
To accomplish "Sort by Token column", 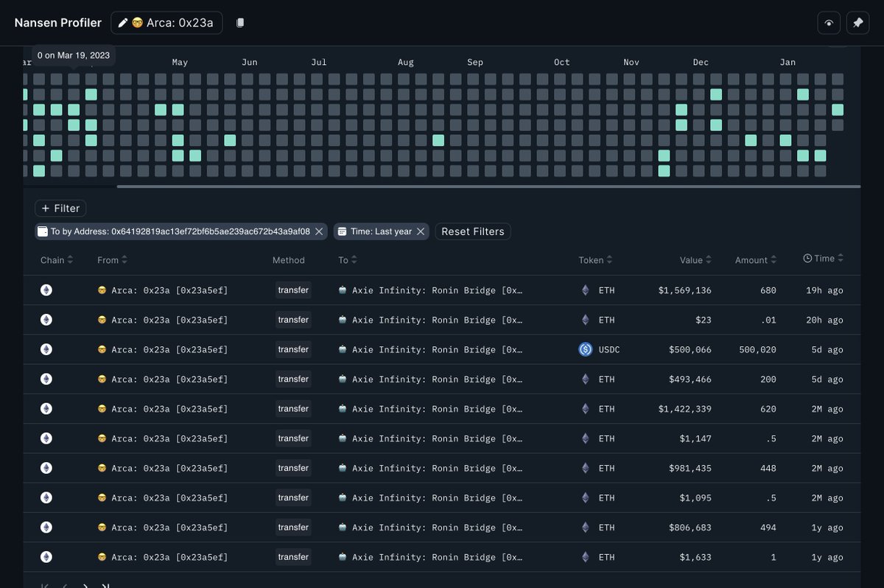I will (x=595, y=260).
